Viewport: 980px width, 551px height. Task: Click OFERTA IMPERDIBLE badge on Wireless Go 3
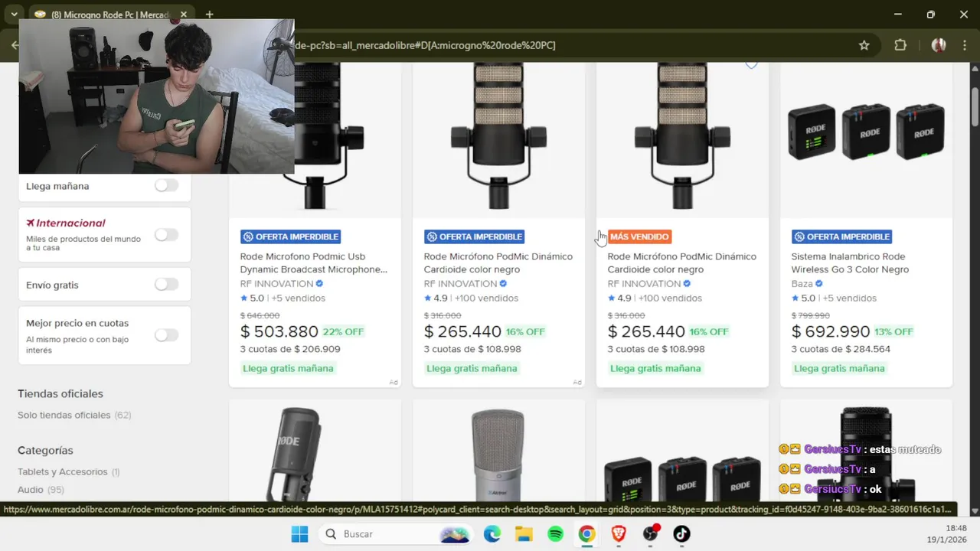click(x=841, y=236)
